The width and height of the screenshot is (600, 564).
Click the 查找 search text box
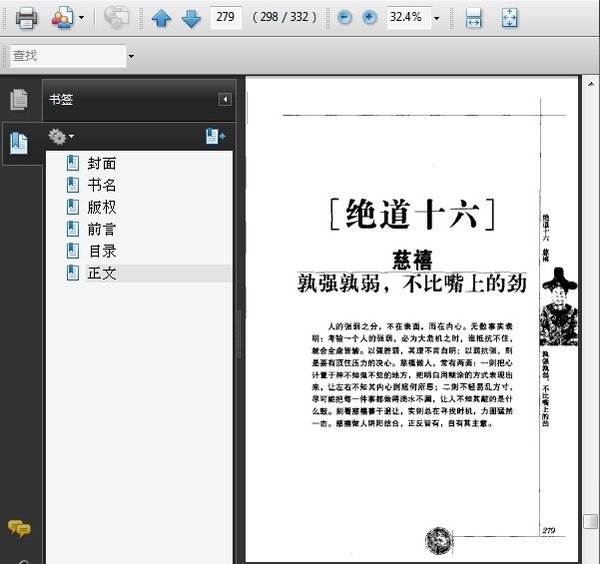tap(66, 56)
